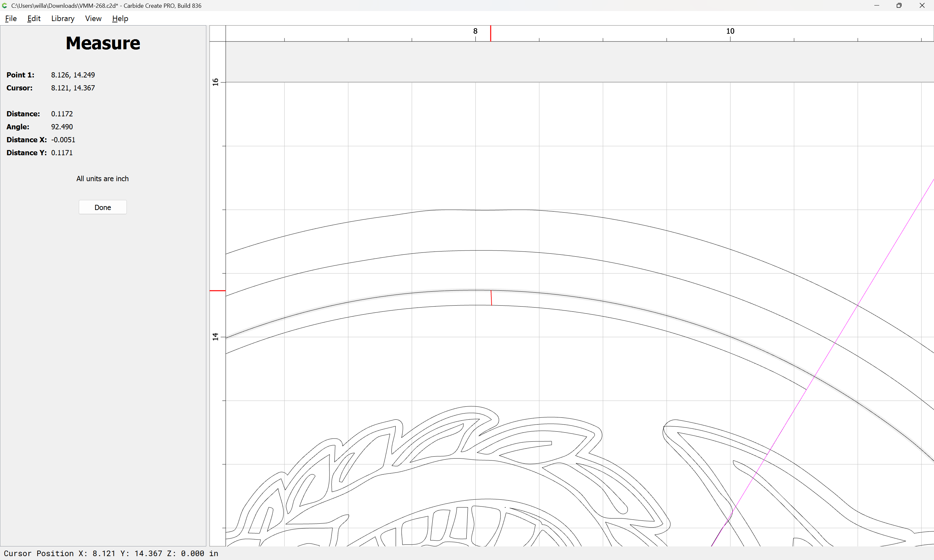Click the Cursor Position status bar text
Viewport: 934px width, 560px height.
(x=111, y=553)
